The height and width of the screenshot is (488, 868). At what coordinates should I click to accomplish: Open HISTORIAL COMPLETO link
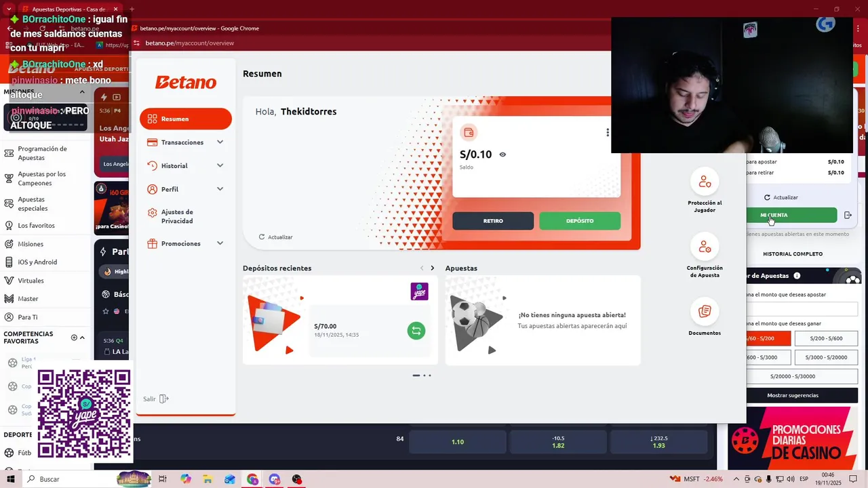click(x=793, y=254)
